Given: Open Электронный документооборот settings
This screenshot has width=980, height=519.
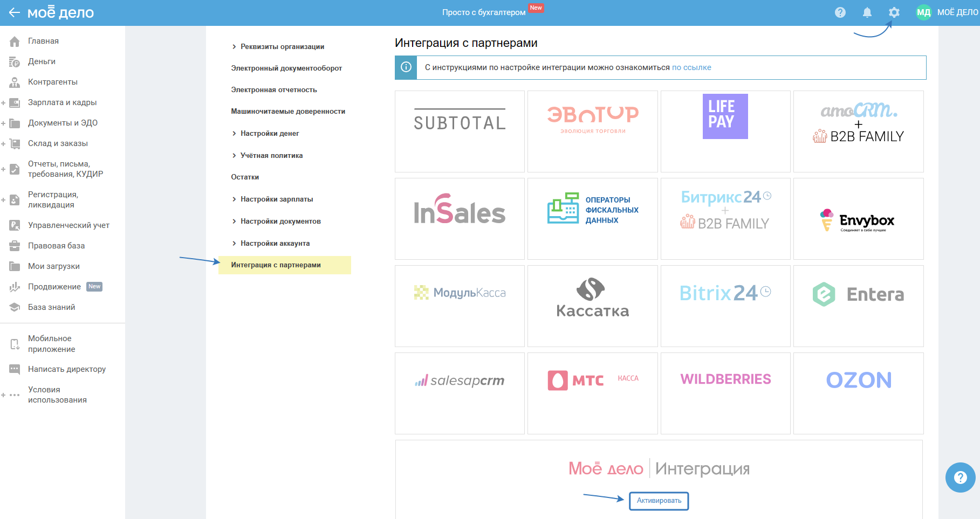Looking at the screenshot, I should [286, 68].
